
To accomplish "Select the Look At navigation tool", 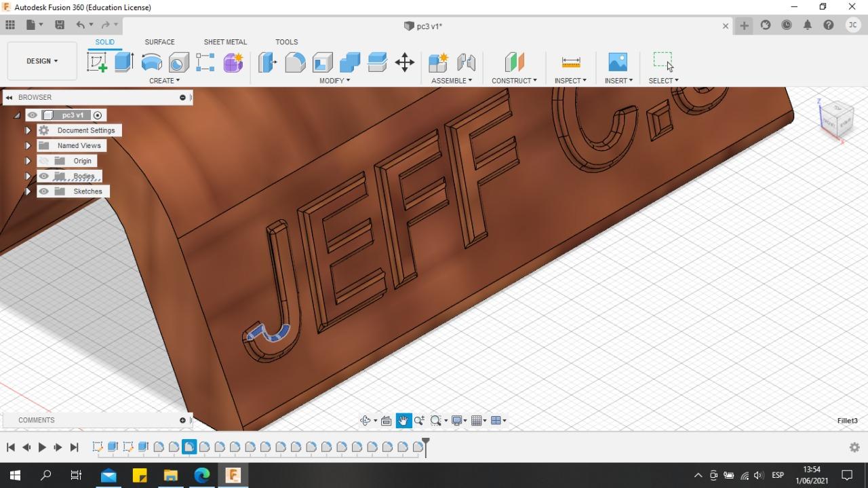I will [x=386, y=421].
